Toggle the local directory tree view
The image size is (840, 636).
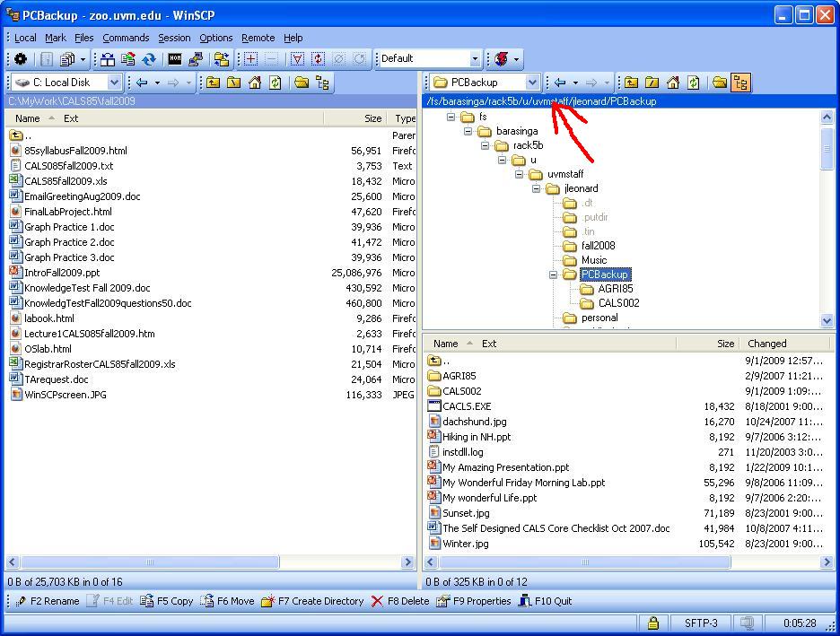pyautogui.click(x=322, y=83)
